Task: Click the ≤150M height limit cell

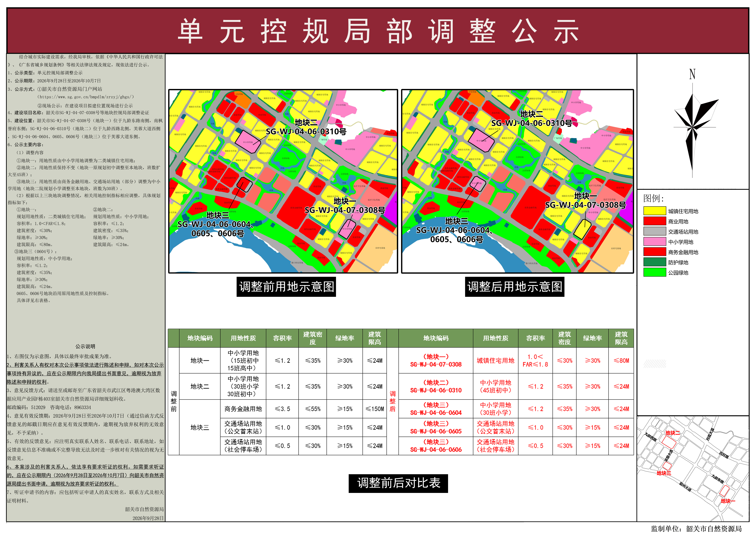Action: pos(375,409)
